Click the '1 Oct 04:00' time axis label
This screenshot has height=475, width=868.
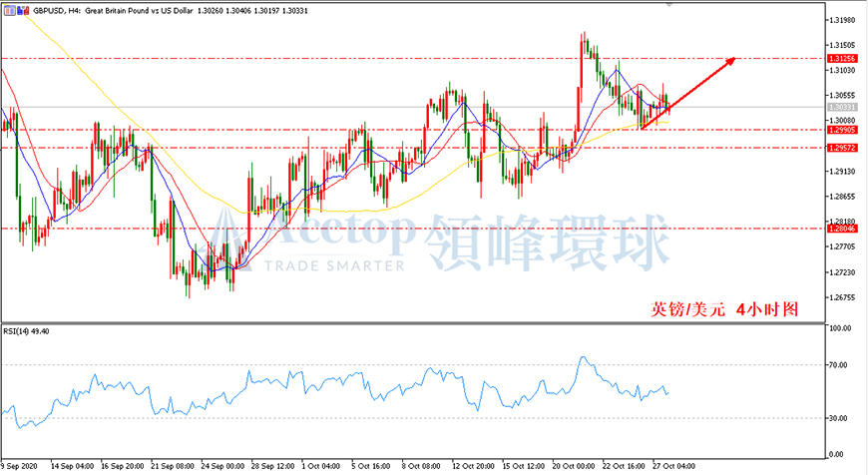(x=321, y=466)
